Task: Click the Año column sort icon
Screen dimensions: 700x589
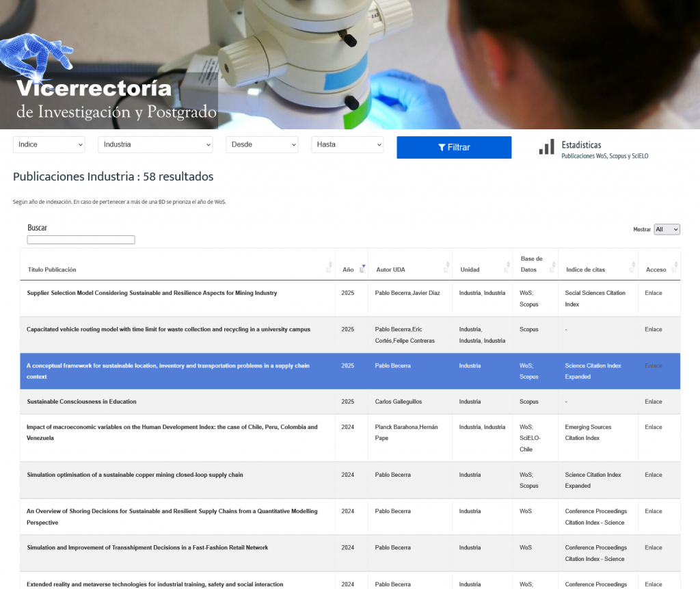Action: [x=363, y=268]
